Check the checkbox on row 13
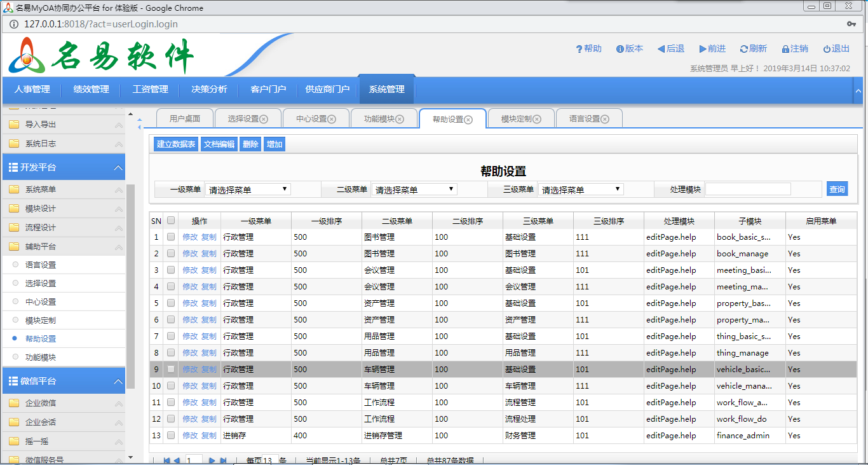Image resolution: width=868 pixels, height=465 pixels. tap(171, 435)
